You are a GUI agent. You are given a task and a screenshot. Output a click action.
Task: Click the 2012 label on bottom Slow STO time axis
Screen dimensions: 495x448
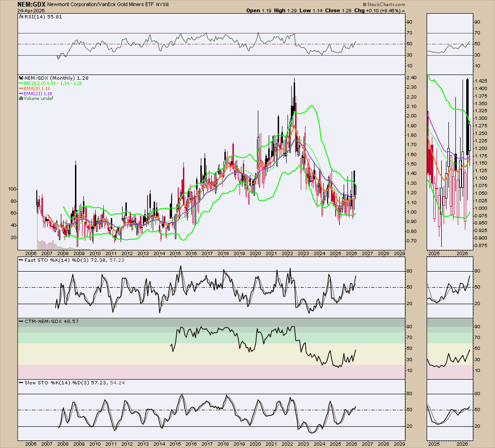[127, 444]
